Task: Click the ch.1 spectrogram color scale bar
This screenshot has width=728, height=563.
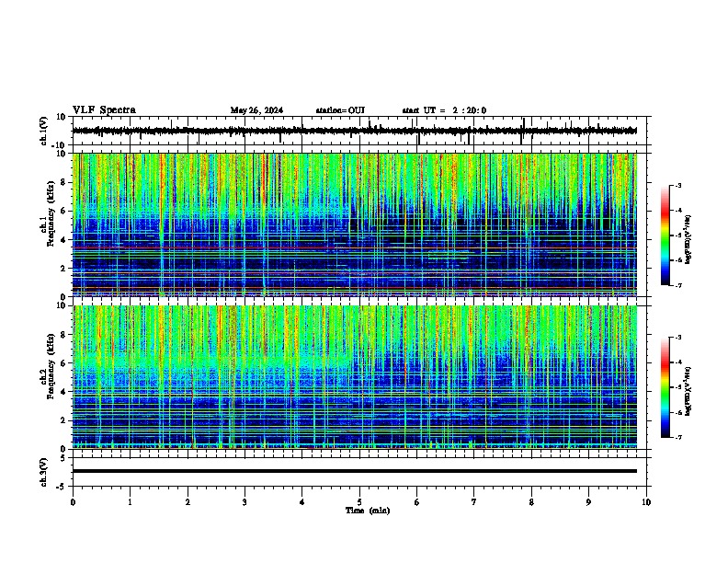Action: (x=665, y=236)
